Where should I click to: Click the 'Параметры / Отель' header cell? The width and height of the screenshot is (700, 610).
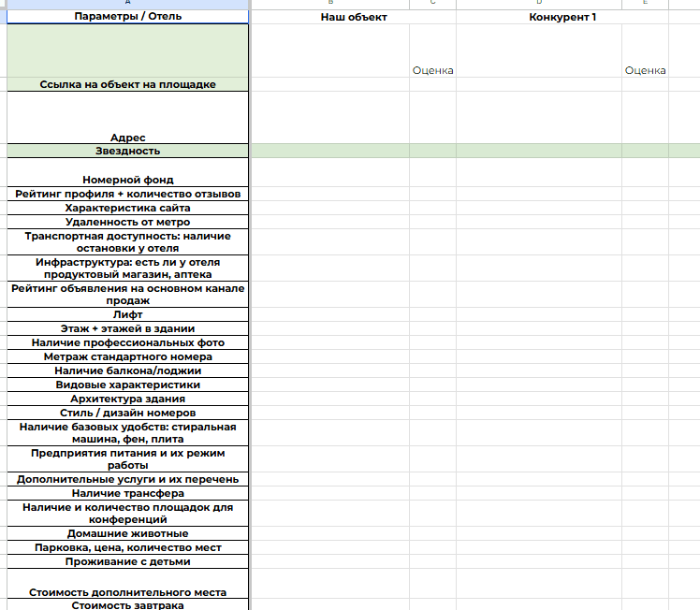click(127, 17)
